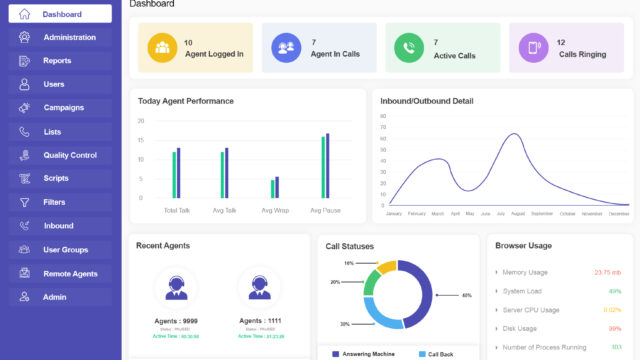Click the Memory Usage 23.75 mb value
This screenshot has height=360, width=640.
[x=607, y=272]
